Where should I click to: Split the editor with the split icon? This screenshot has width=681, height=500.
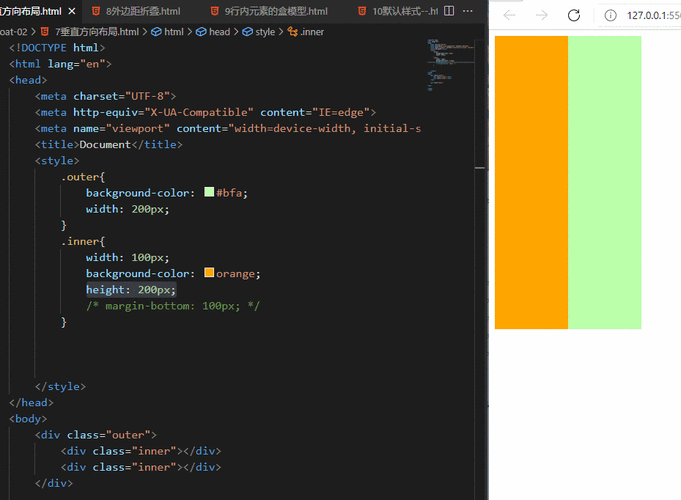(450, 11)
